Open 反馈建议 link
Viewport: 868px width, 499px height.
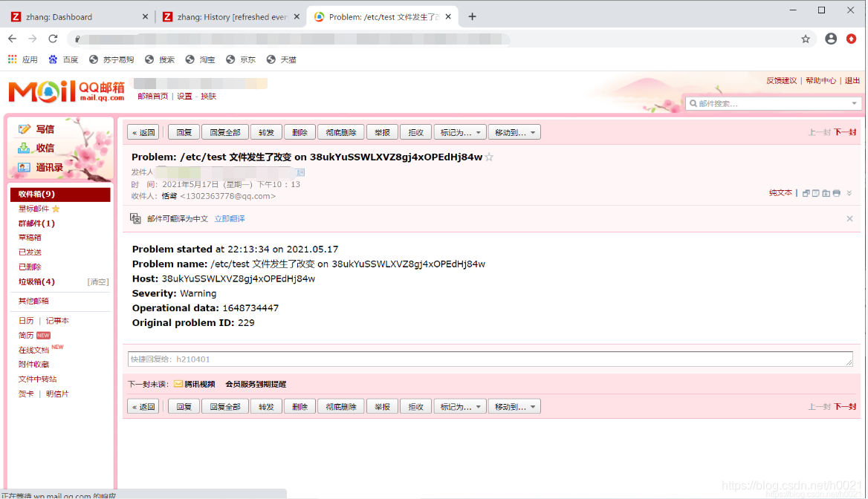coord(782,80)
